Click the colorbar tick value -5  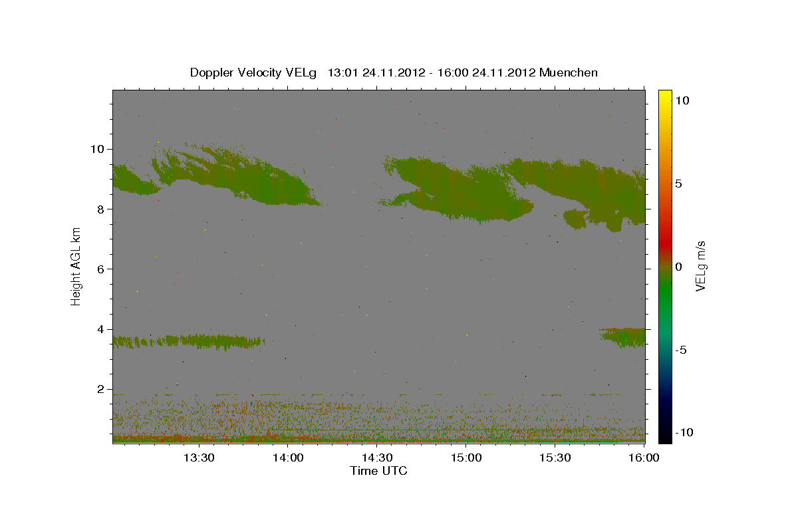[x=680, y=350]
